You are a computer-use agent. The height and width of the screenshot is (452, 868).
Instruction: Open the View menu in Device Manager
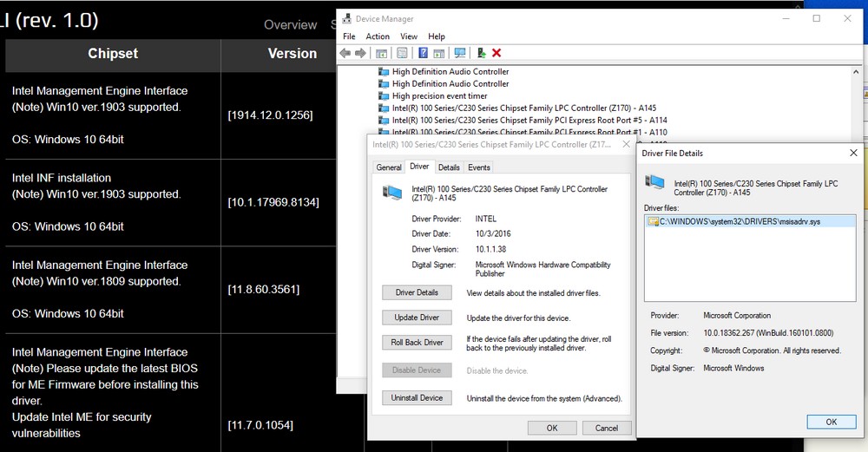409,36
